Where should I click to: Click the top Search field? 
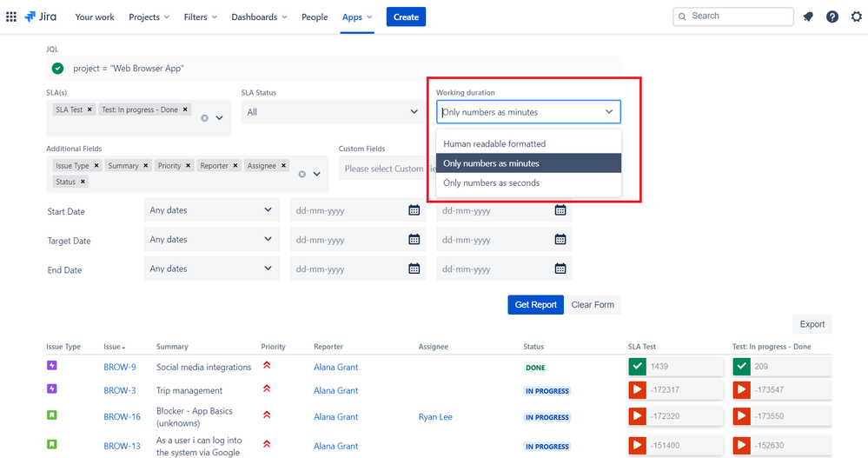click(733, 16)
